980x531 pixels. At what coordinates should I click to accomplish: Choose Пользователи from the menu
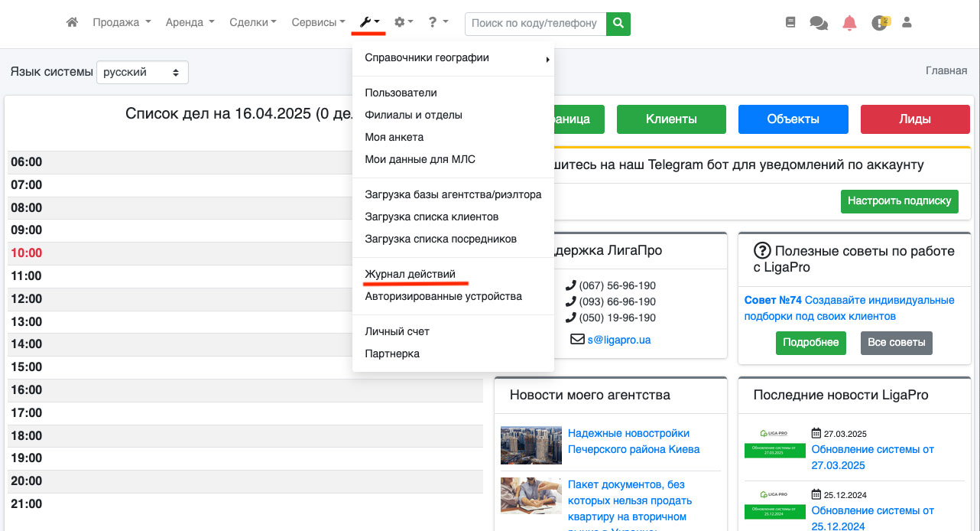point(401,93)
